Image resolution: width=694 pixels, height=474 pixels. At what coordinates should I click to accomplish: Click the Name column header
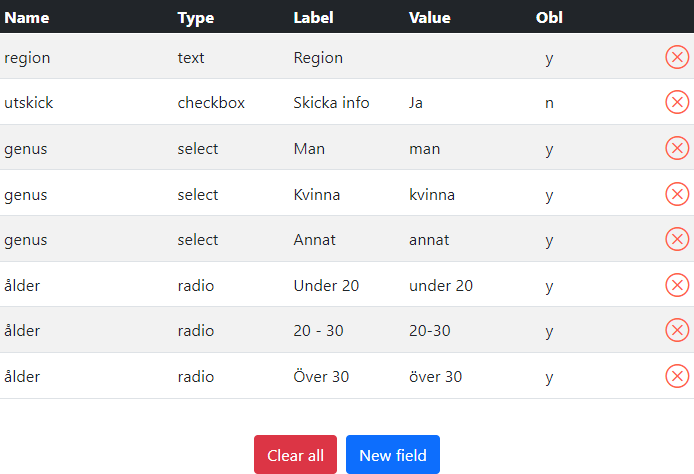point(27,17)
